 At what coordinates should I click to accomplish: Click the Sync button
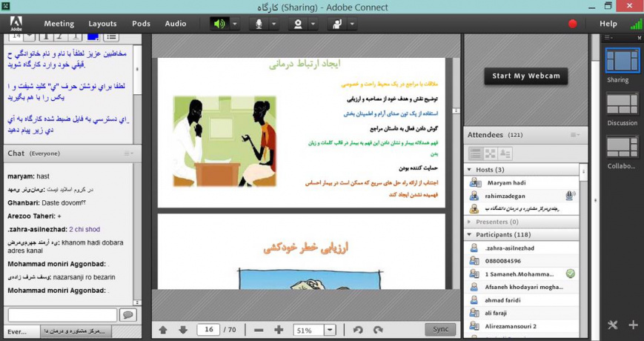440,329
